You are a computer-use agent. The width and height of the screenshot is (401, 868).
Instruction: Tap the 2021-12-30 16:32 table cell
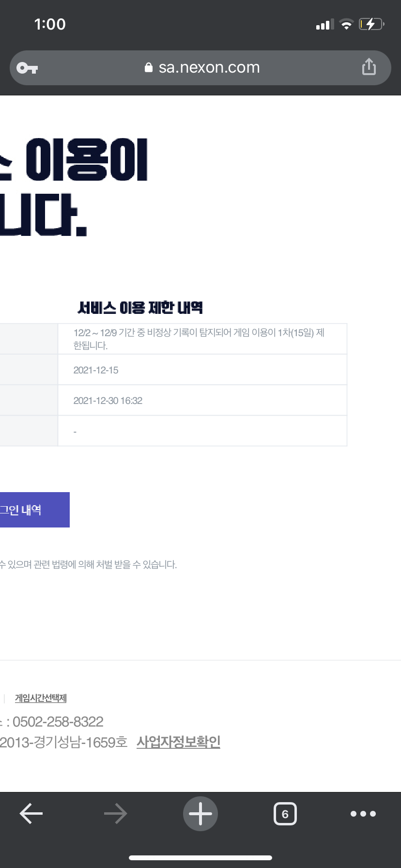point(108,401)
